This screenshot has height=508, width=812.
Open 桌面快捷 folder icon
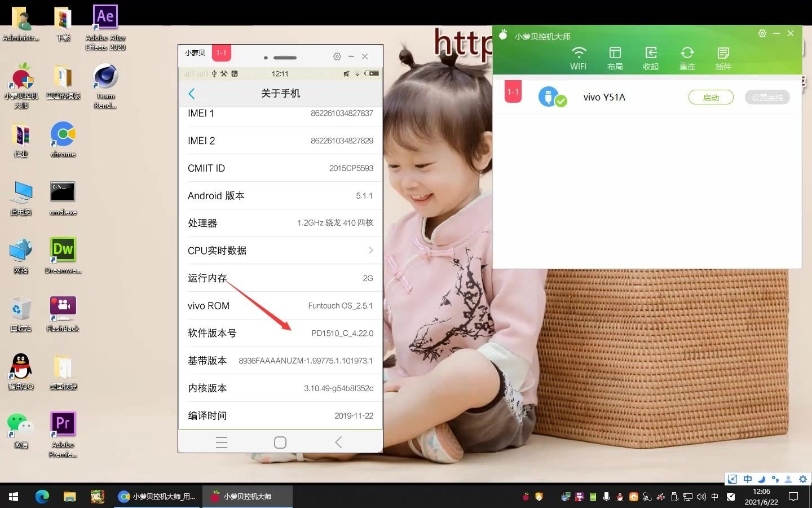point(63,373)
